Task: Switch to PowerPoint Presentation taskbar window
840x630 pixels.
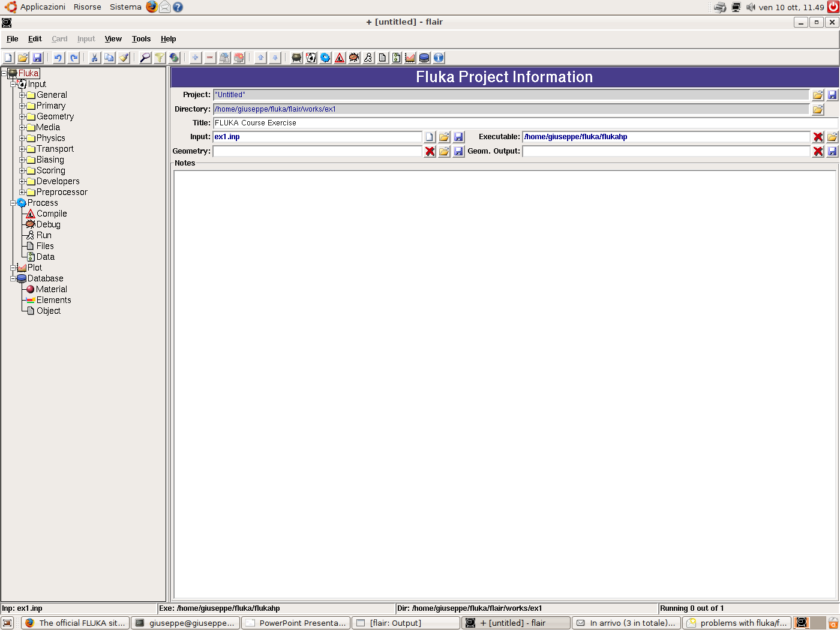Action: [296, 623]
